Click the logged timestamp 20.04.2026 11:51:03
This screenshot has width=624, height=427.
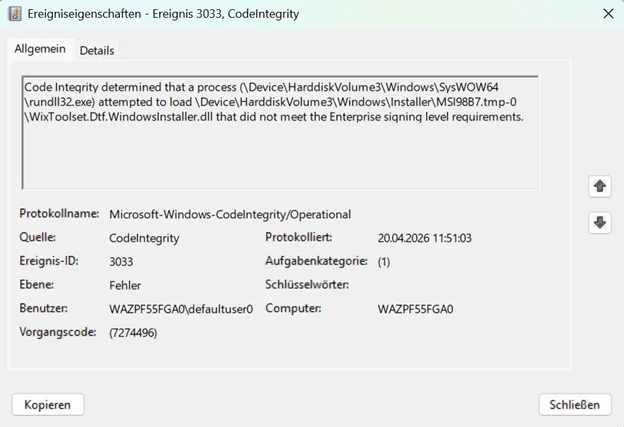pos(425,238)
